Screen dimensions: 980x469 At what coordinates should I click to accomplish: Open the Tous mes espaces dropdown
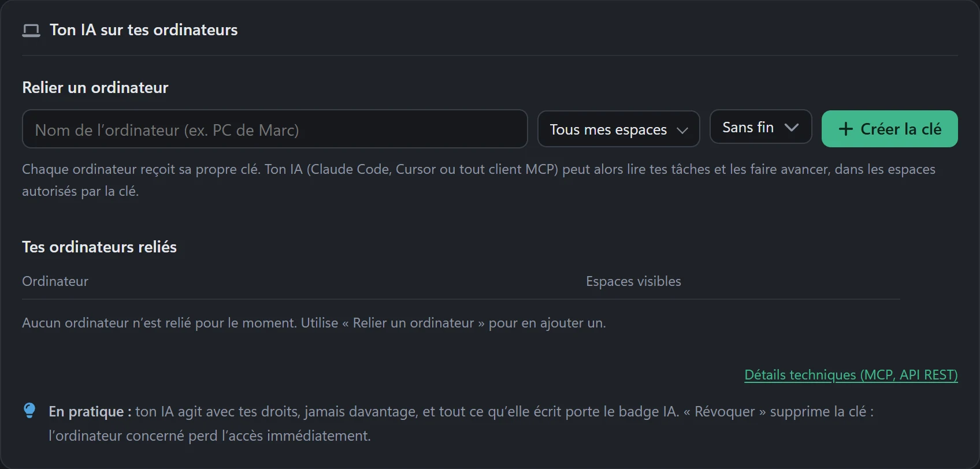(618, 129)
